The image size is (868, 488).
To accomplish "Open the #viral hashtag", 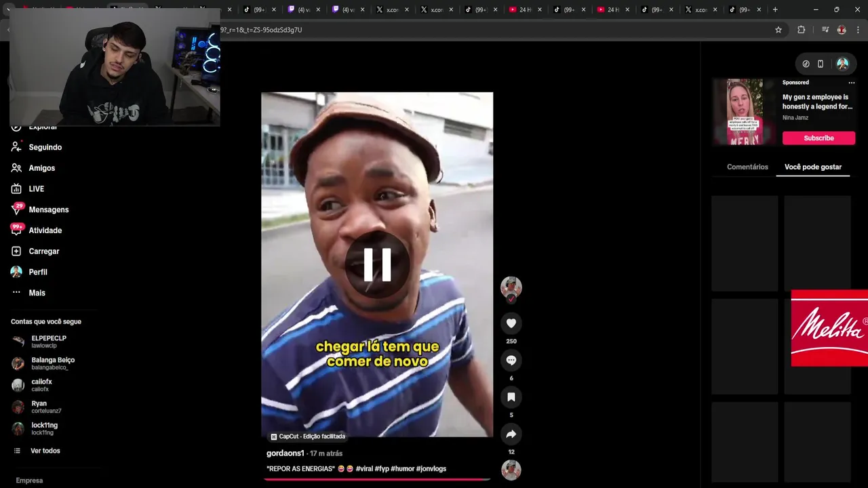I will click(x=364, y=469).
